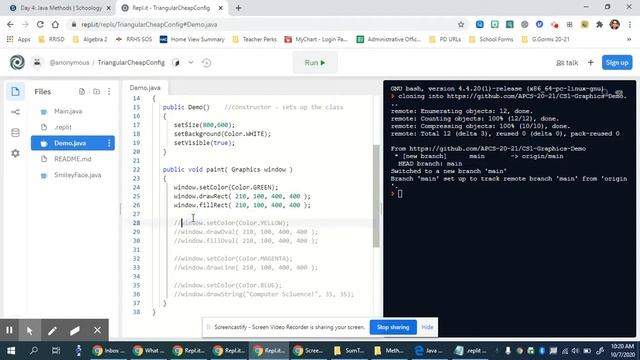Open Apps bookmark
This screenshot has width=640, height=360.
click(x=19, y=39)
